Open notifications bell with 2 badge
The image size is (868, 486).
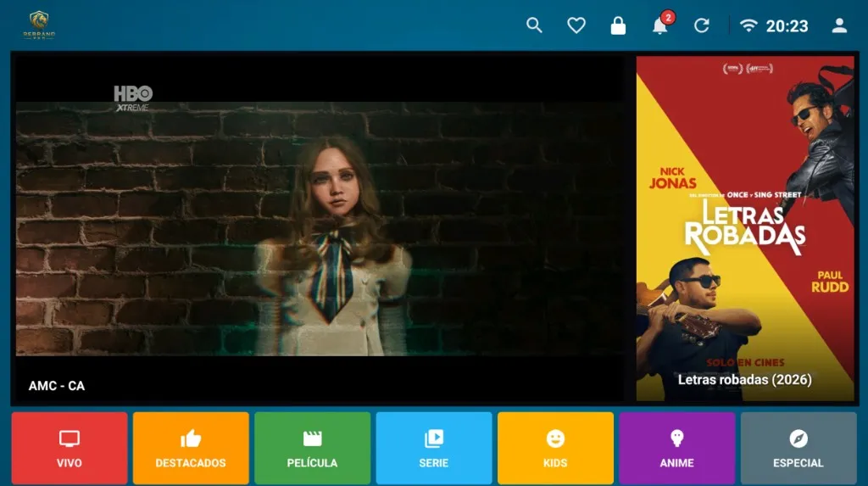click(x=661, y=23)
